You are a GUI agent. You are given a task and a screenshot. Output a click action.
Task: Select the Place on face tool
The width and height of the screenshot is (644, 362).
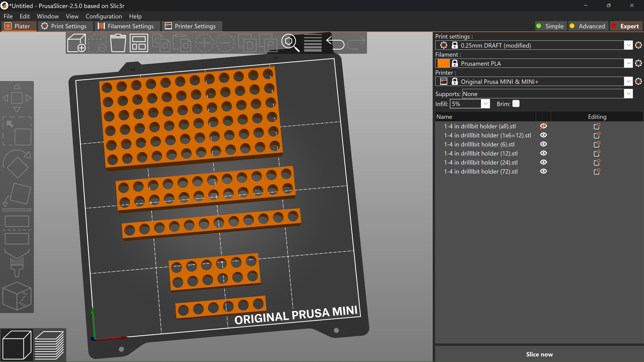(17, 197)
